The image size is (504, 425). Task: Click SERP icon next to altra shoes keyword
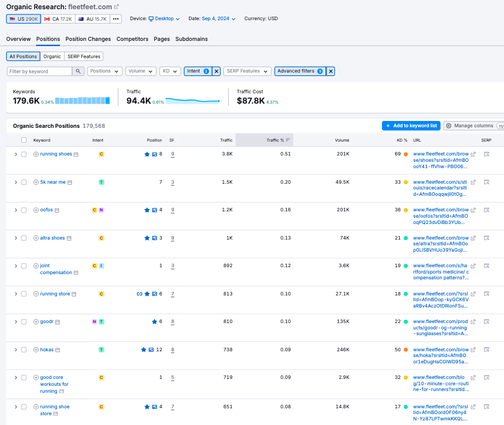[69, 238]
